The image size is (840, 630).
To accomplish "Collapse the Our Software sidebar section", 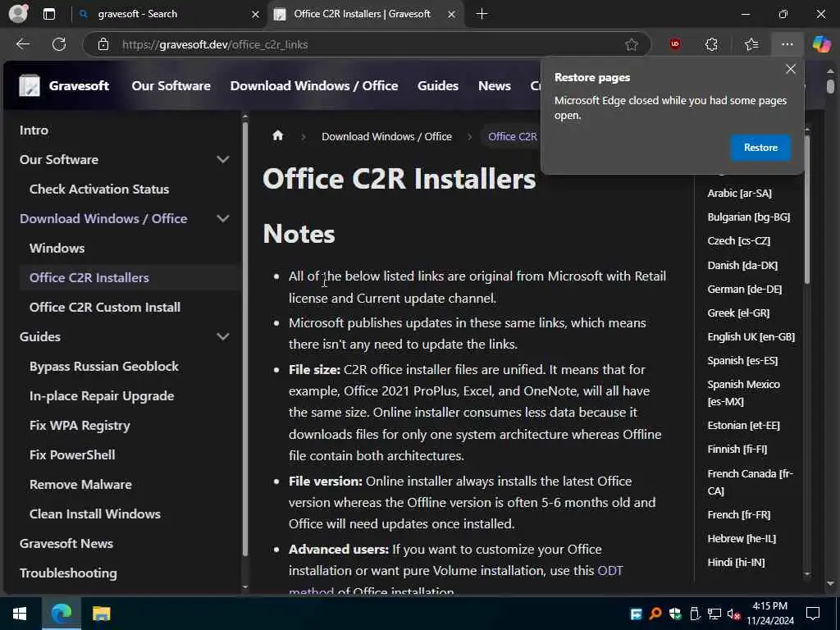I will 223,160.
